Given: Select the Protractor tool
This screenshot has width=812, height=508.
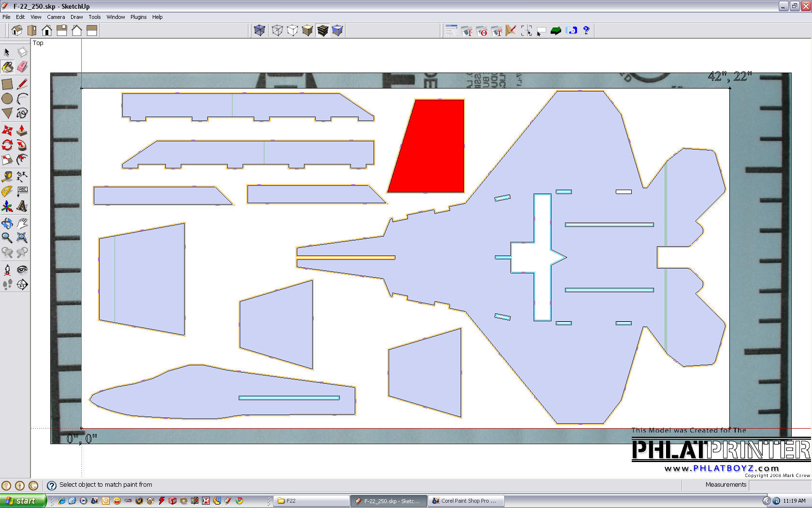Looking at the screenshot, I should pos(7,192).
